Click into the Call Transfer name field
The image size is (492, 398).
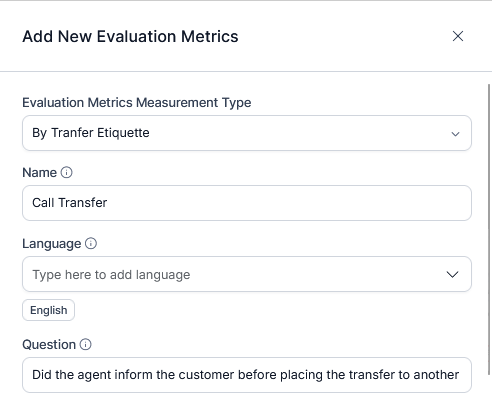pyautogui.click(x=247, y=203)
